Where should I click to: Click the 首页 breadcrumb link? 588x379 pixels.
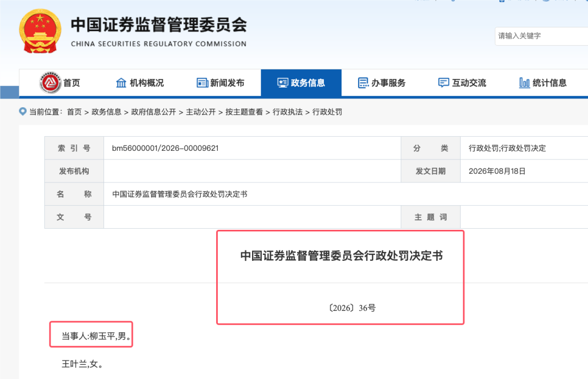74,112
